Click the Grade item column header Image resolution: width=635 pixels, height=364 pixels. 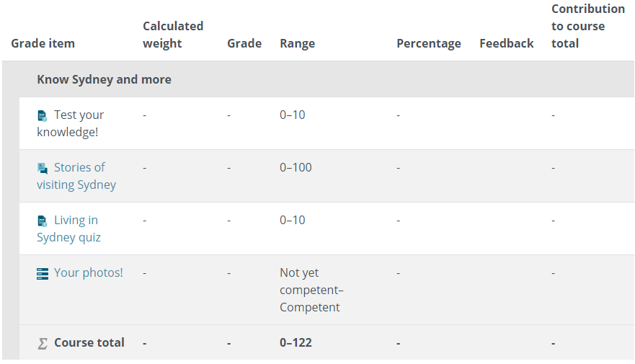pos(43,43)
